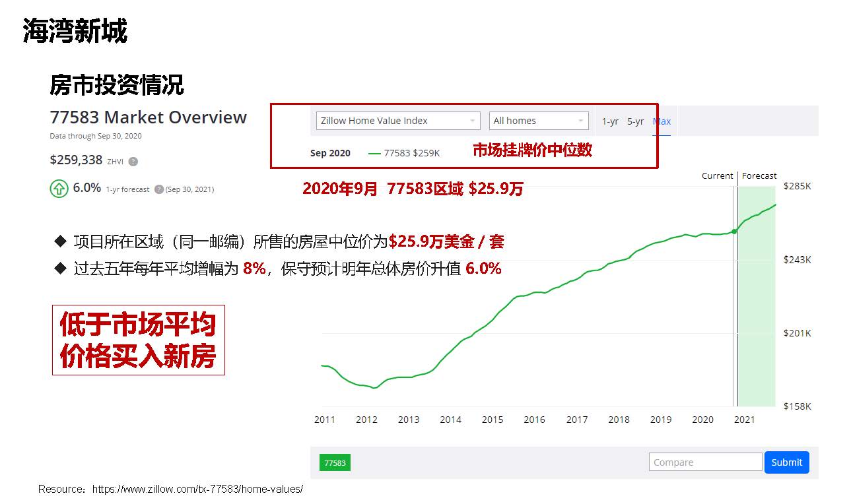Viewport: 849px width, 504px height.
Task: Click the help icon beside 1-yr forecast
Action: (x=158, y=189)
